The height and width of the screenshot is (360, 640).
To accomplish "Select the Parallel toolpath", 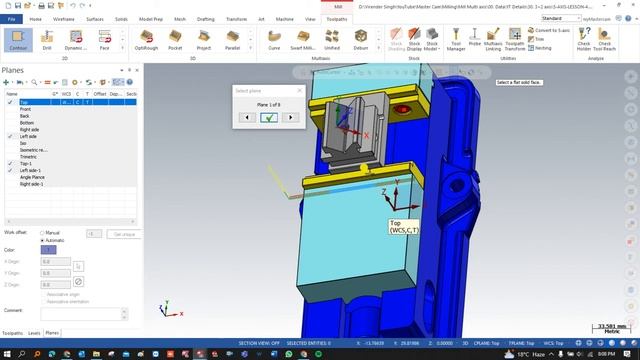I will click(x=232, y=40).
